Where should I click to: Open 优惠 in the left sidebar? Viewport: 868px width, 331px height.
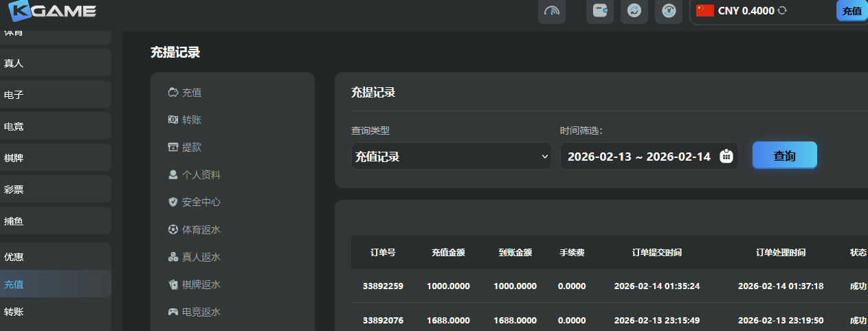(x=14, y=257)
